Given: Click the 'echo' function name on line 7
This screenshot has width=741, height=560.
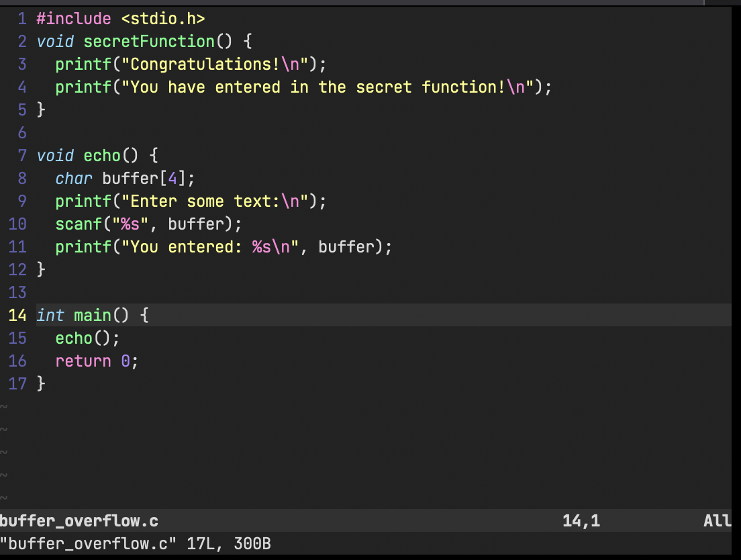Looking at the screenshot, I should pyautogui.click(x=102, y=156).
